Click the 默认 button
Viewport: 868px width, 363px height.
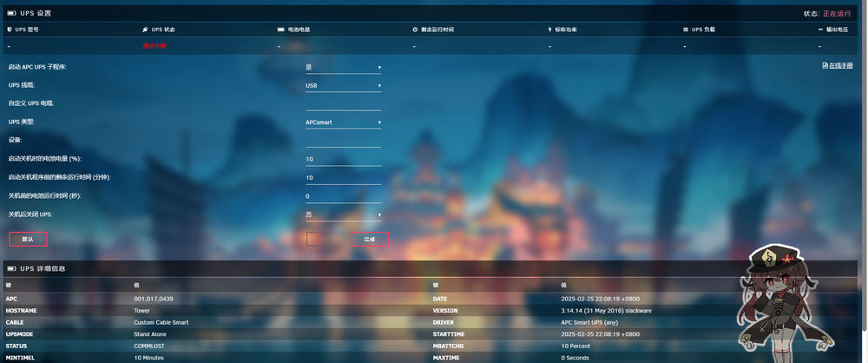coord(28,239)
